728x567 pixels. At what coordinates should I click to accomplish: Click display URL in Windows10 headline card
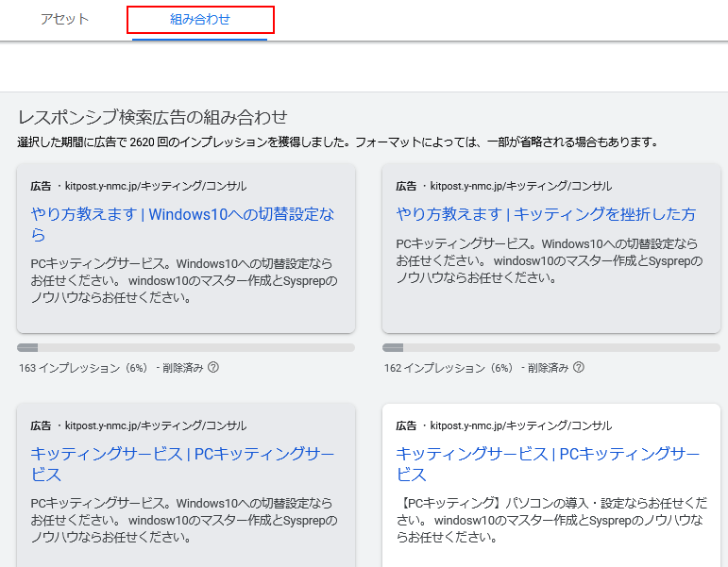click(x=156, y=186)
